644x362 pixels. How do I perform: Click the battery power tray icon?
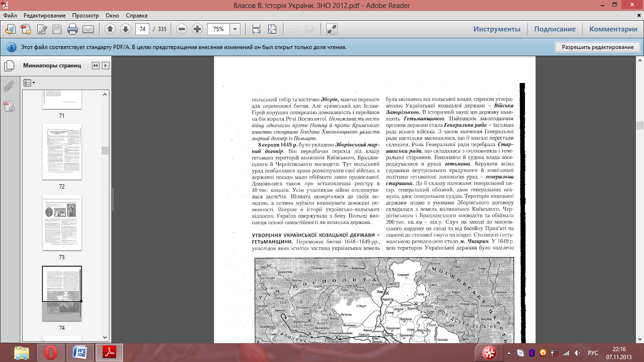[x=554, y=353]
